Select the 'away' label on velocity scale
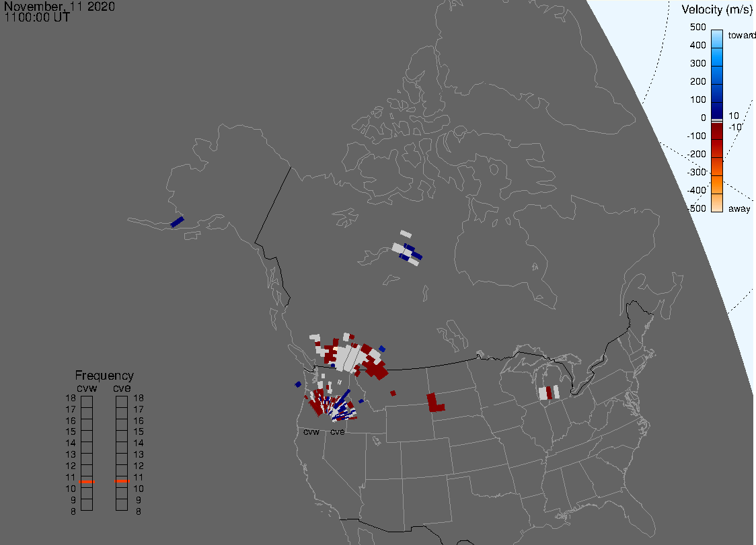Screen dimensions: 756x545 (739, 208)
